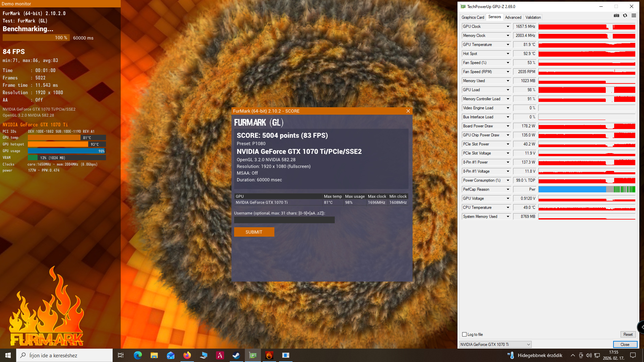Image resolution: width=644 pixels, height=362 pixels.
Task: Click the SUBMIT score button
Action: pyautogui.click(x=254, y=232)
